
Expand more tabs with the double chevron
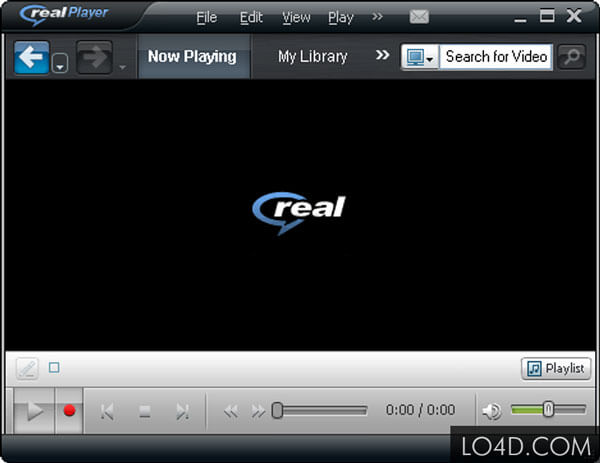382,55
